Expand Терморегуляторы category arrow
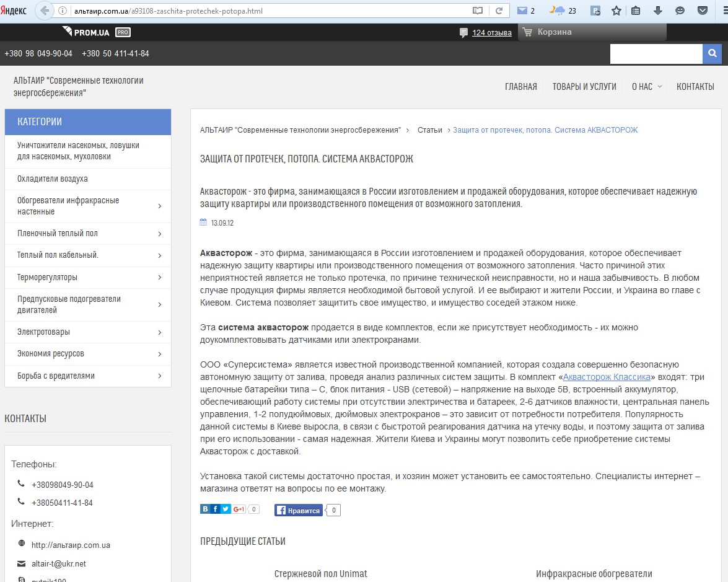This screenshot has height=582, width=728. click(x=160, y=277)
